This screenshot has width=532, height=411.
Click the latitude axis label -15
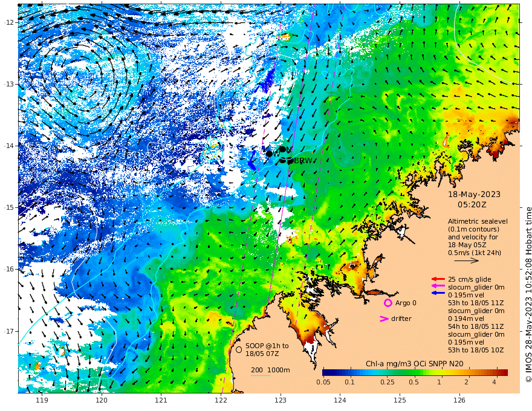(x=9, y=207)
